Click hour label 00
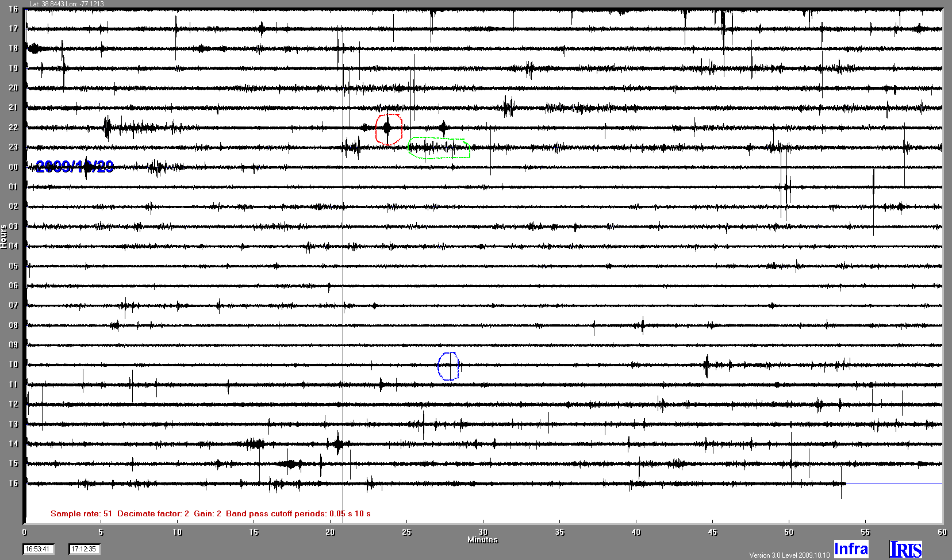This screenshot has height=560, width=952. pyautogui.click(x=13, y=167)
